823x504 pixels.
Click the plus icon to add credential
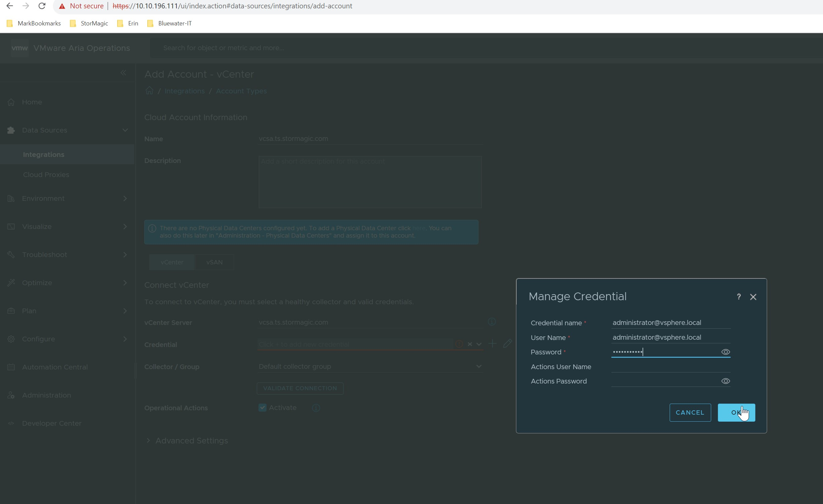[x=492, y=343]
